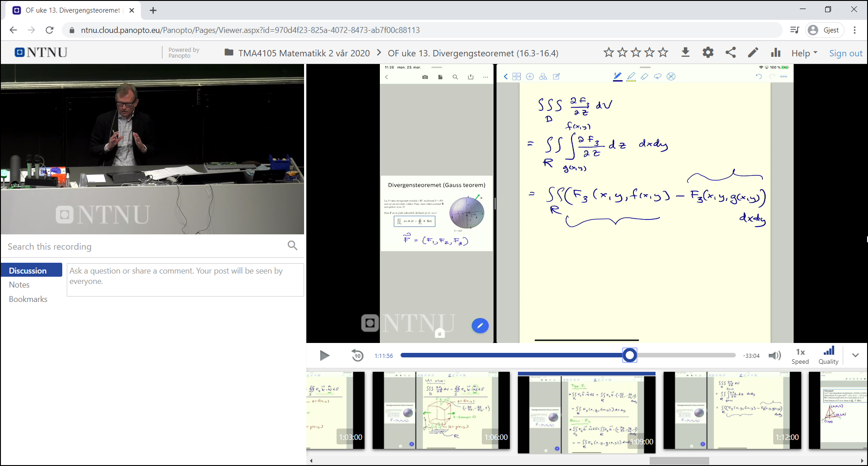Image resolution: width=868 pixels, height=466 pixels.
Task: Rate the recording five stars
Action: click(663, 53)
